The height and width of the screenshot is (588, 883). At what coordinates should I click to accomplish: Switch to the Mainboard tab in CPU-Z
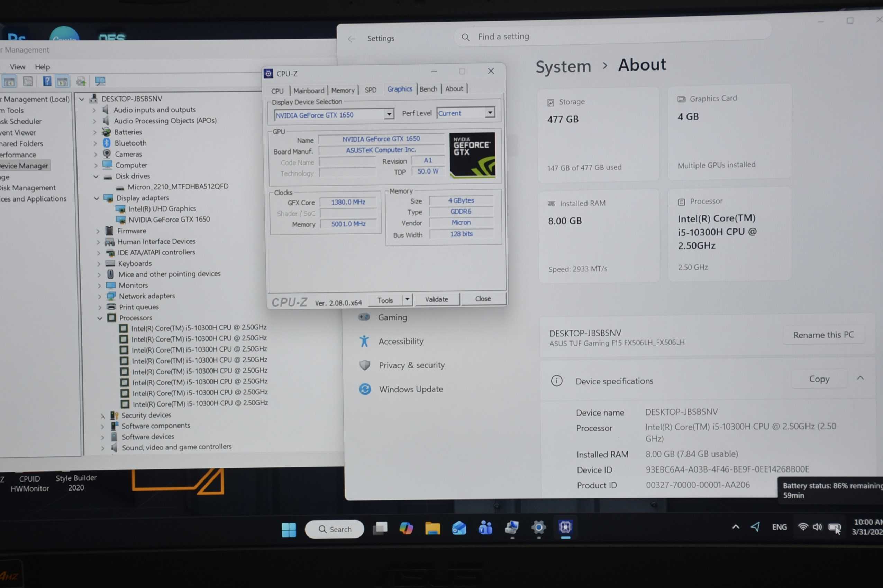pyautogui.click(x=309, y=90)
